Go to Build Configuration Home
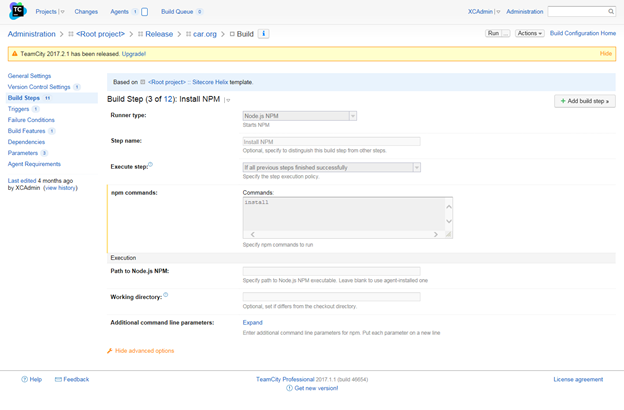Viewport: 624px width, 410px height. pos(583,33)
